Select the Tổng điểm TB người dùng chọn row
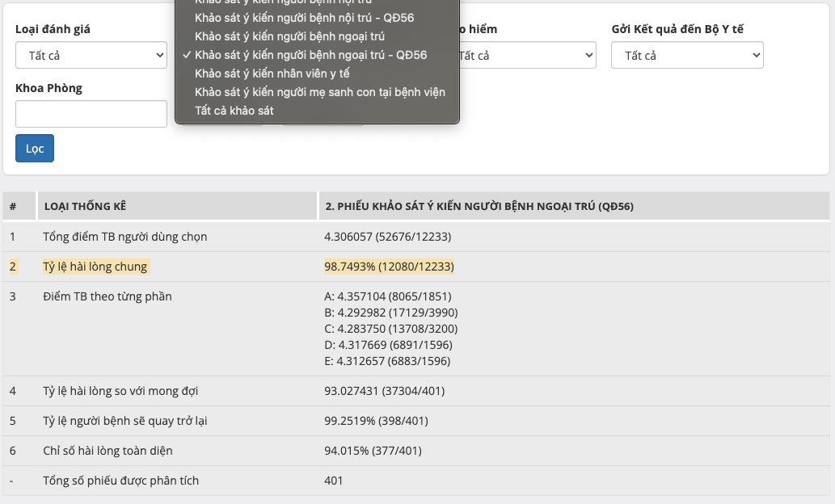 tap(124, 237)
